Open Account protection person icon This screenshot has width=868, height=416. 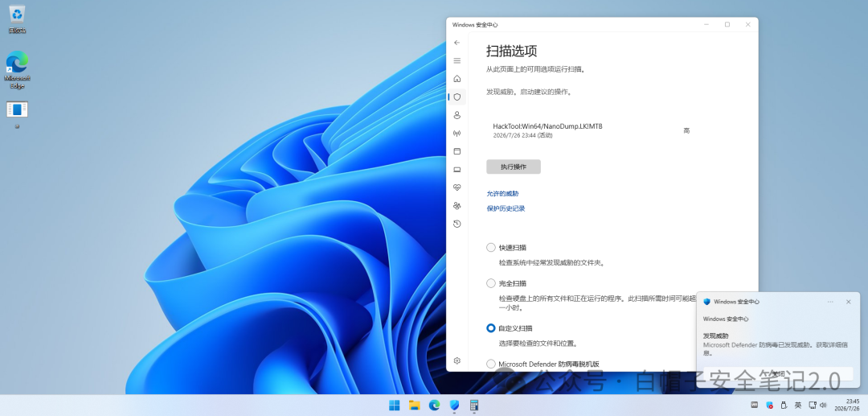[x=457, y=115]
